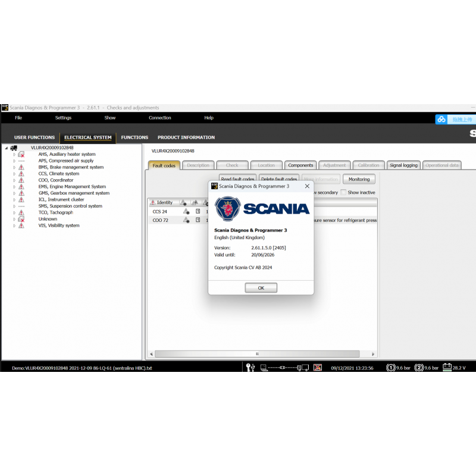Image resolution: width=476 pixels, height=476 pixels.
Task: Click the red-cross icon next to AHS system
Action: coord(21,155)
